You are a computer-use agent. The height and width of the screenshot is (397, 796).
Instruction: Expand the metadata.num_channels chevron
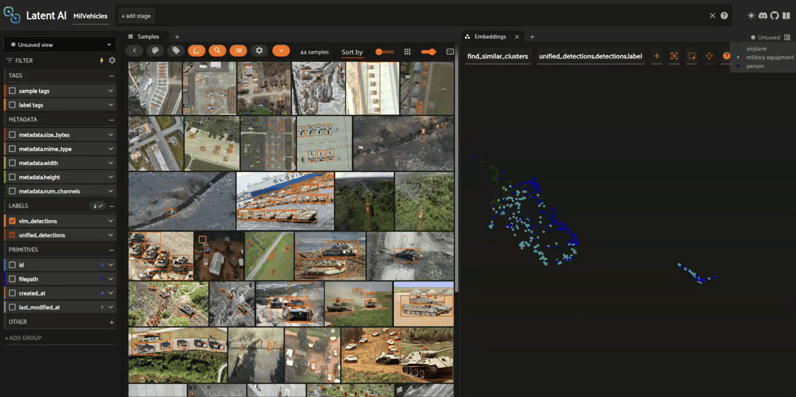pos(111,191)
